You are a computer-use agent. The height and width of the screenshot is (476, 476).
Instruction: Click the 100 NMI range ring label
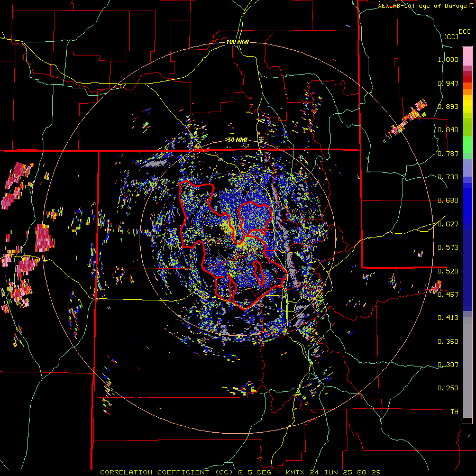click(x=237, y=42)
